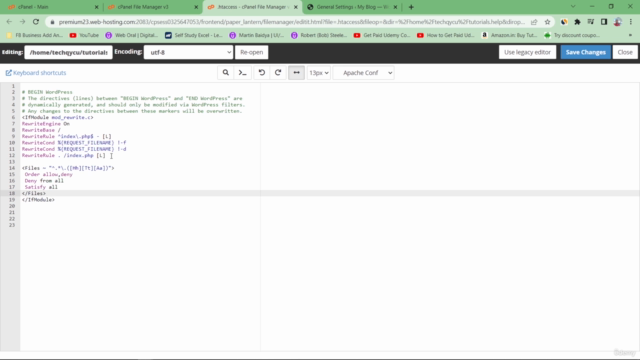Go forward in browser history
The image size is (640, 360).
tap(22, 22)
